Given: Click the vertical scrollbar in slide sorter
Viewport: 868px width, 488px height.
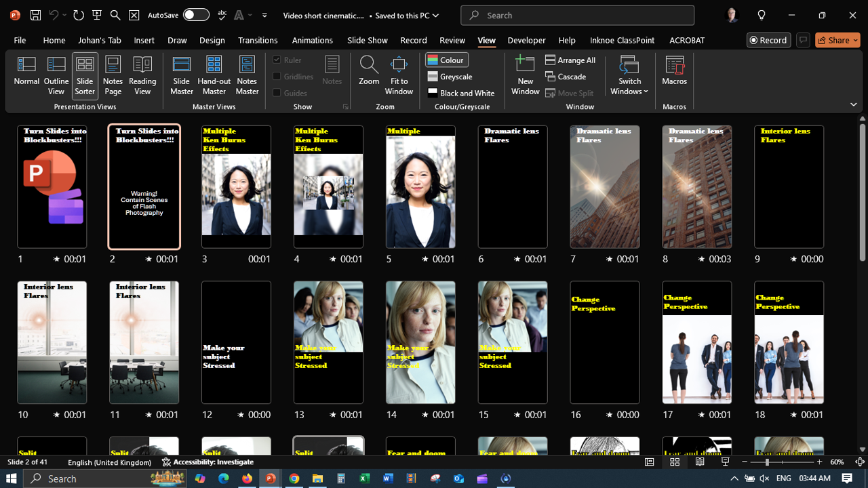Looking at the screenshot, I should pos(862,191).
